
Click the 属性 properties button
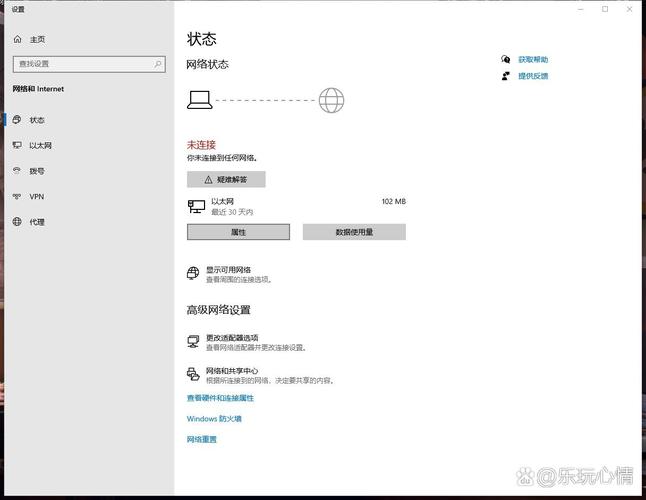pos(239,232)
